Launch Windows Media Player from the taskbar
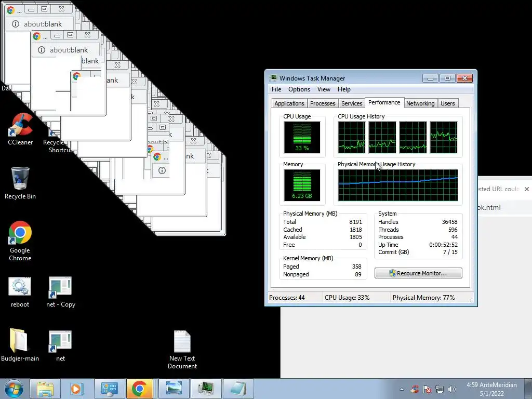This screenshot has width=532, height=399. pyautogui.click(x=76, y=389)
